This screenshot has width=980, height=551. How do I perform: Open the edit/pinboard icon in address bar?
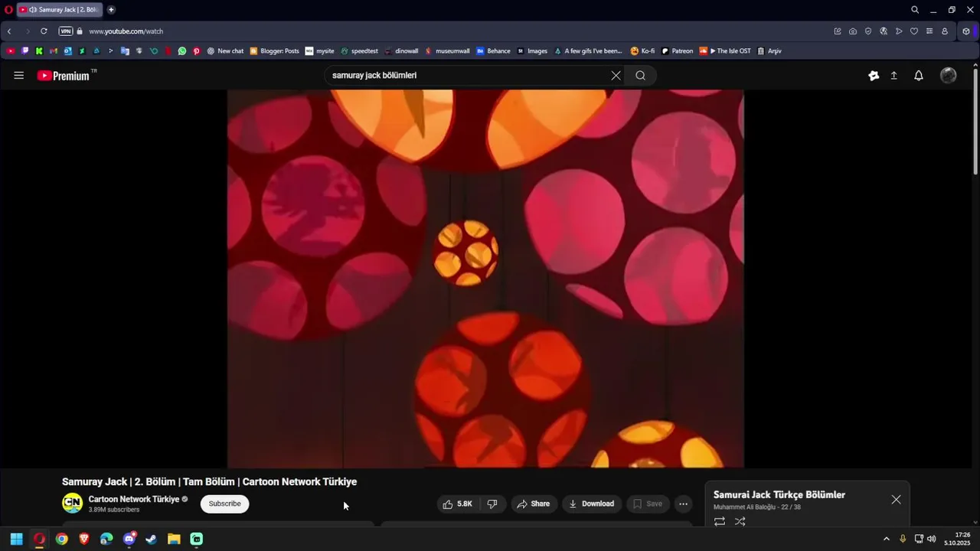click(x=838, y=31)
